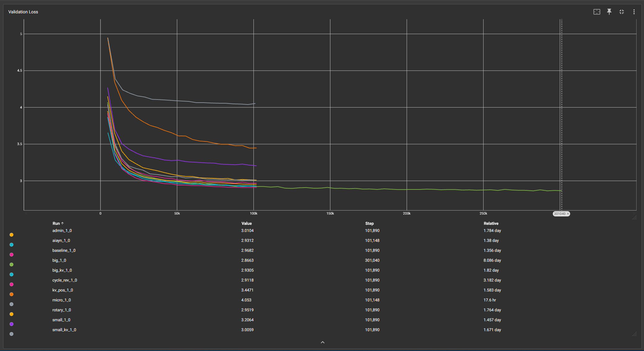Click the green big_1_0 color dot
This screenshot has width=644, height=351.
point(11,264)
